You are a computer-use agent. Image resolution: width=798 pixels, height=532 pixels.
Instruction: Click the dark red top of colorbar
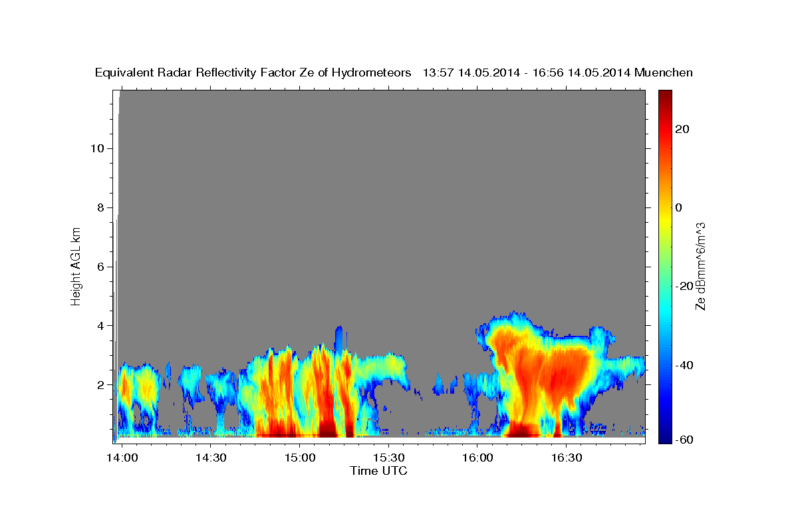[x=664, y=96]
